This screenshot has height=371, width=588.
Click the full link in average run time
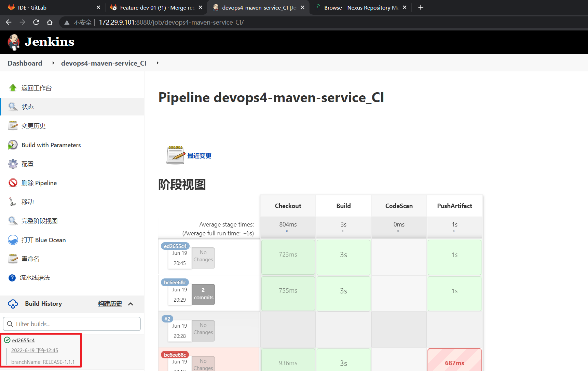point(211,233)
